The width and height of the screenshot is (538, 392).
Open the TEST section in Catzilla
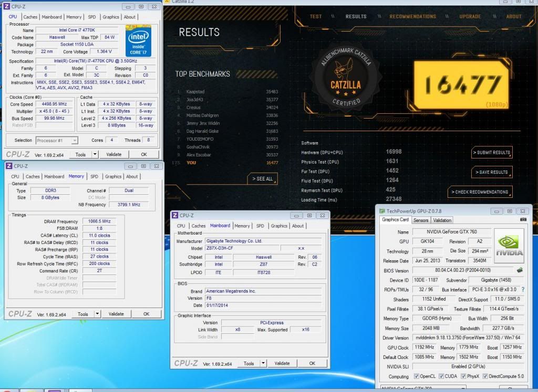(x=316, y=16)
